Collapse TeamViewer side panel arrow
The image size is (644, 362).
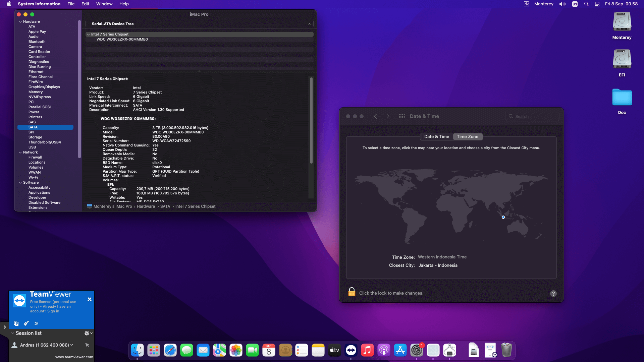4,327
